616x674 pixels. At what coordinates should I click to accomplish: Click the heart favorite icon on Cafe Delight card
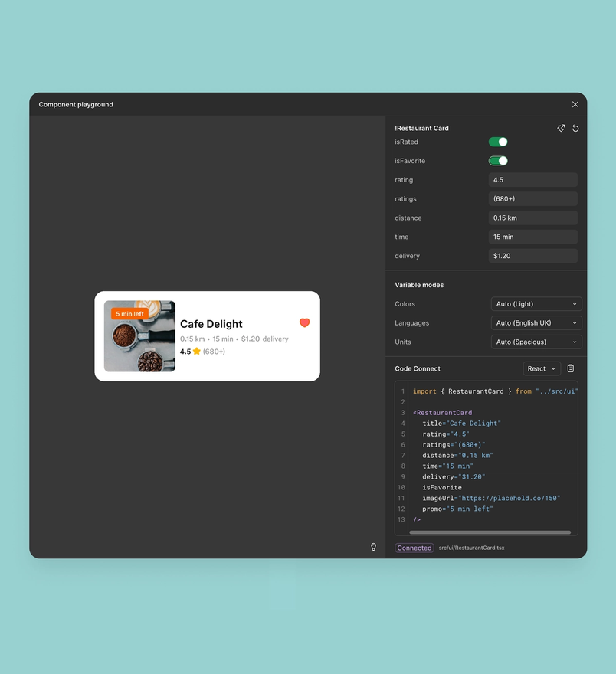tap(304, 322)
